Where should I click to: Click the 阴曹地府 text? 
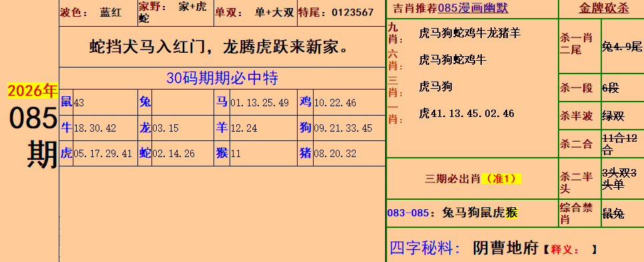[506, 248]
